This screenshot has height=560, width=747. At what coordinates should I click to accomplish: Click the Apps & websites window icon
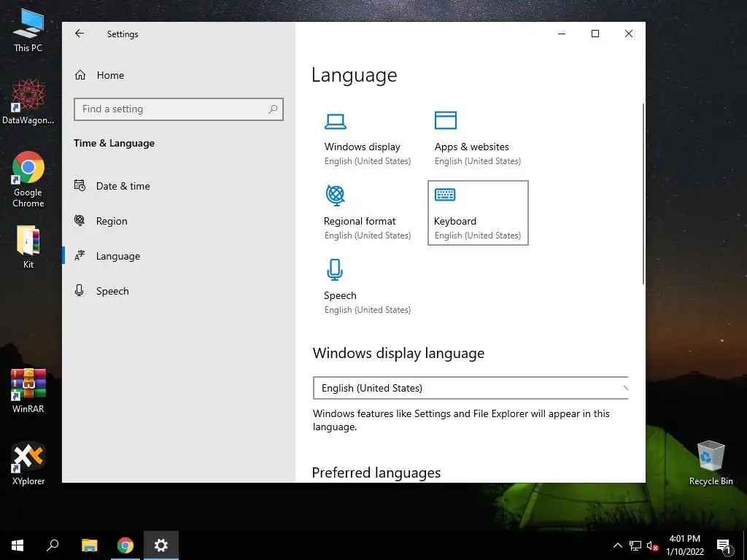(x=446, y=120)
